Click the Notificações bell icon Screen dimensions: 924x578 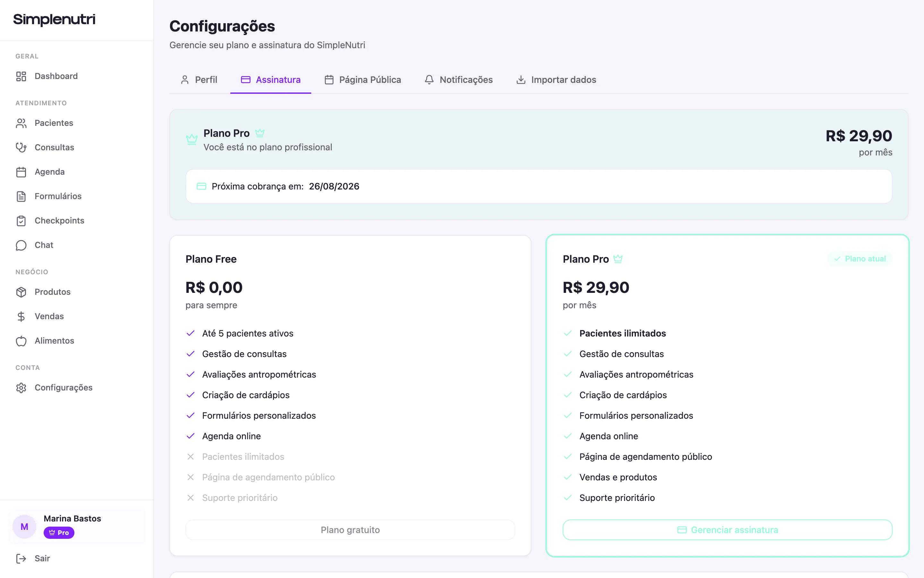click(x=429, y=80)
